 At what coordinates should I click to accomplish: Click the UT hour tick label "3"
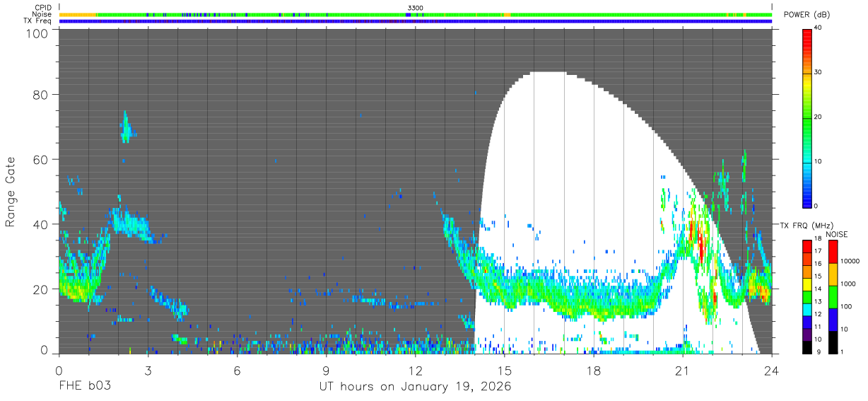coord(148,370)
